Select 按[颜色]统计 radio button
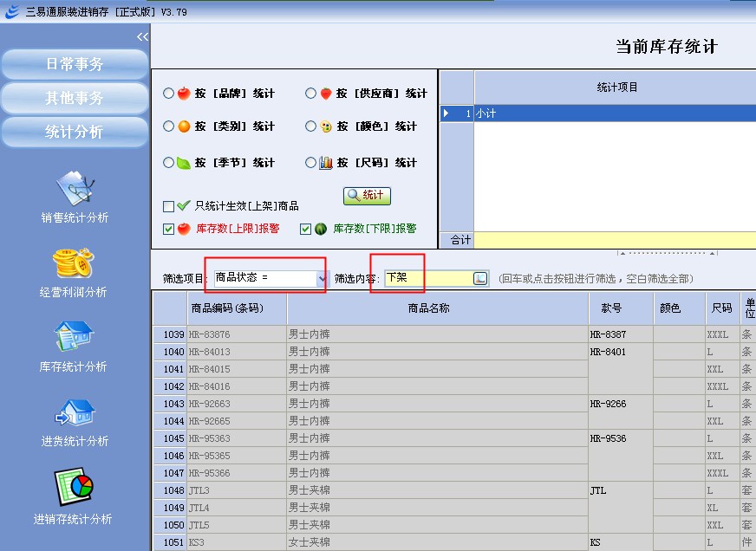This screenshot has width=756, height=551. 310,126
